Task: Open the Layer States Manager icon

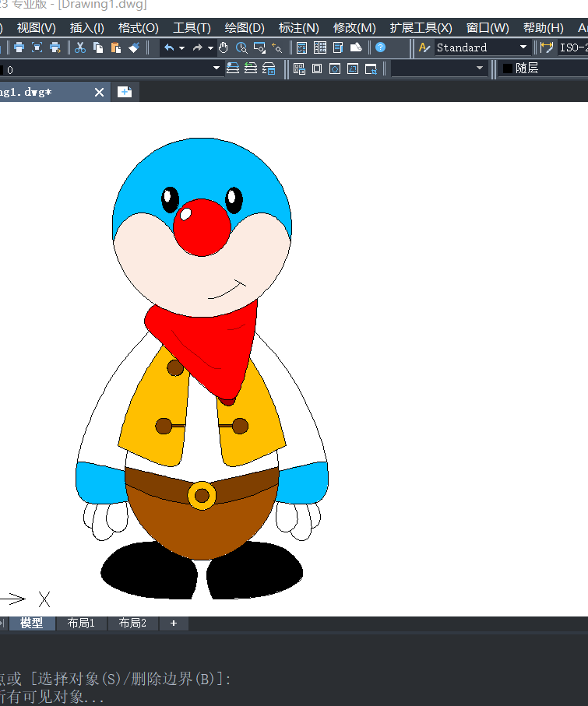Action: [269, 68]
